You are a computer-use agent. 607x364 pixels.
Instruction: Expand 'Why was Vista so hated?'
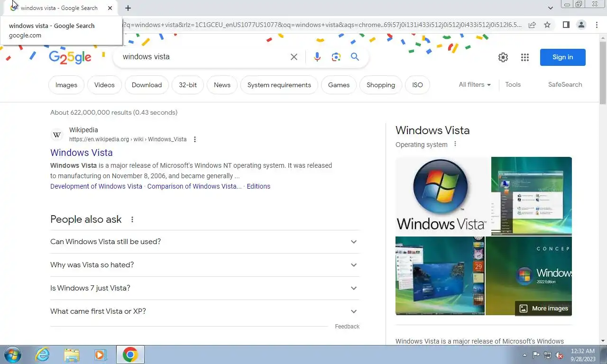pyautogui.click(x=205, y=265)
